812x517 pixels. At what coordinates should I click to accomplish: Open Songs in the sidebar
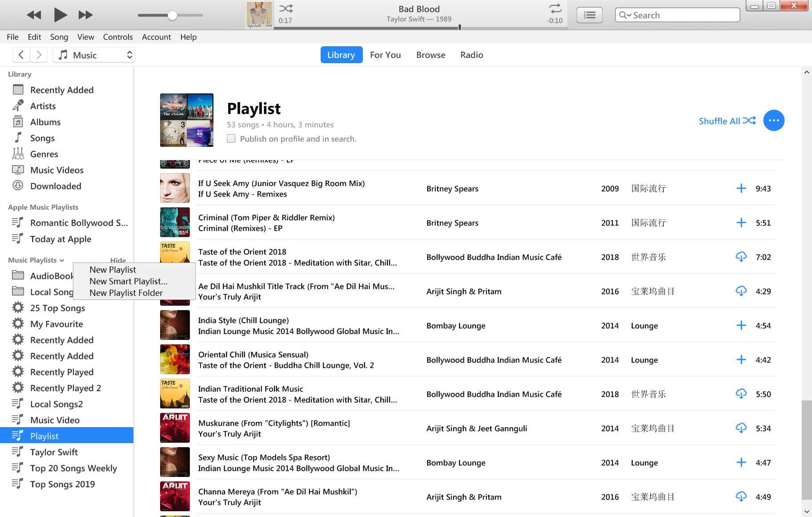point(42,138)
